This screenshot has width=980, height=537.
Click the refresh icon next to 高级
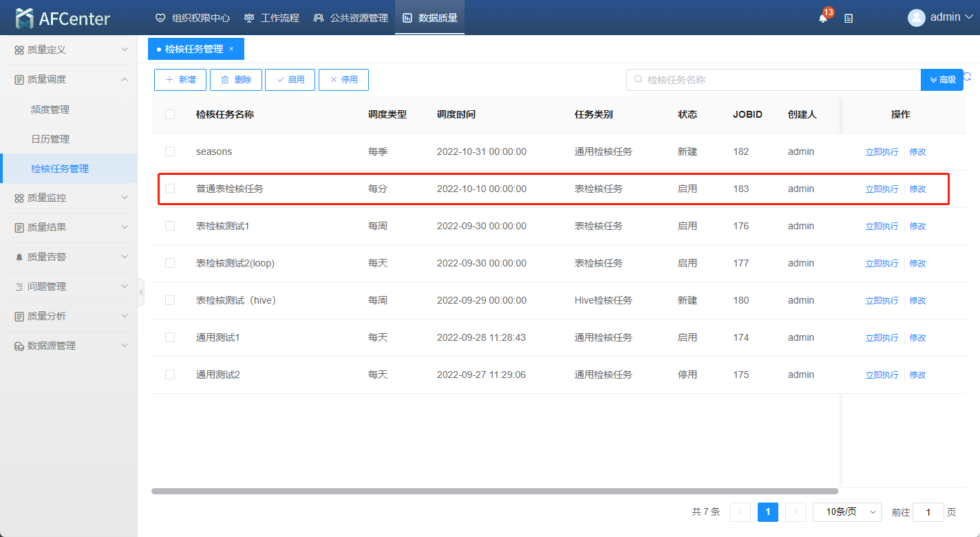pyautogui.click(x=968, y=77)
